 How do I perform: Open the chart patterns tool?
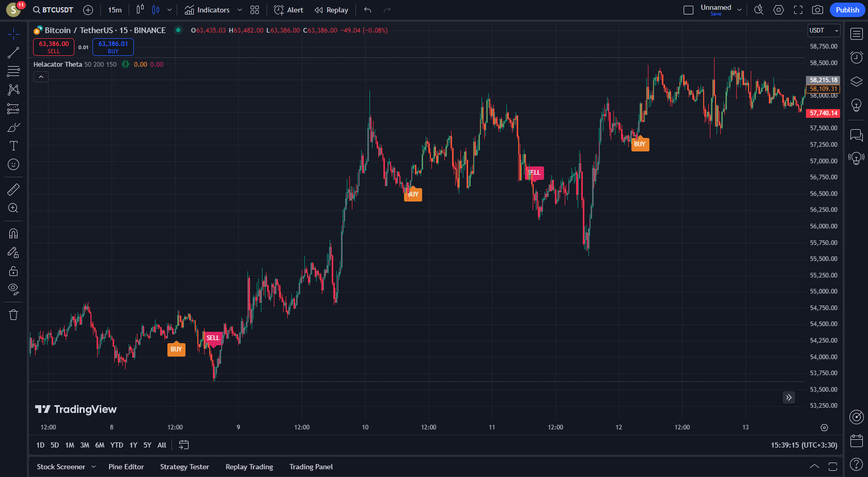pyautogui.click(x=13, y=90)
